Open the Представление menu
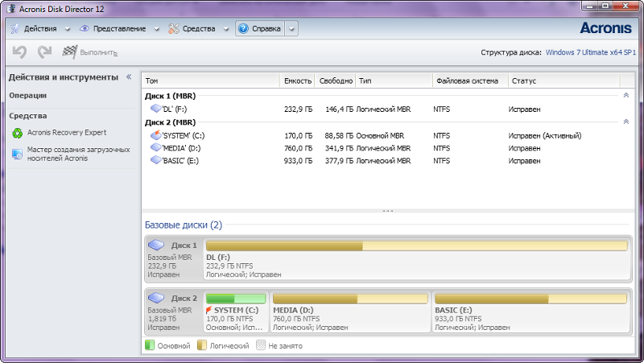644x363 pixels. [119, 29]
